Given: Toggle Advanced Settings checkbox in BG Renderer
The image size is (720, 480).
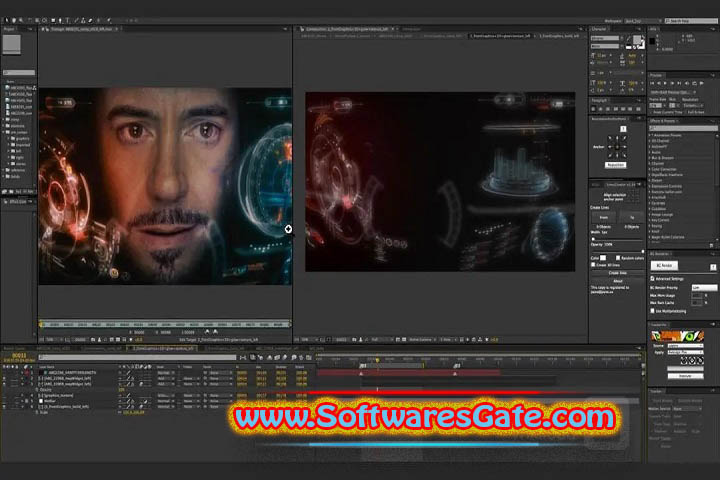Looking at the screenshot, I should pyautogui.click(x=652, y=279).
